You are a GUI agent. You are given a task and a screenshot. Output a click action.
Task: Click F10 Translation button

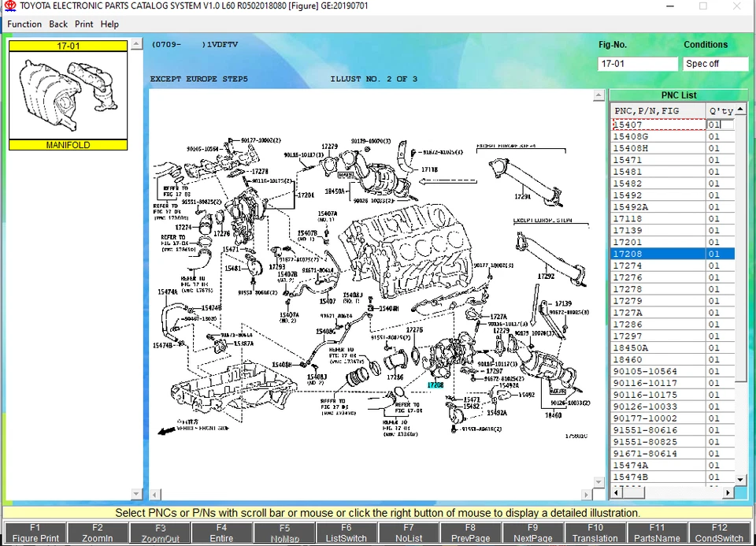pos(595,533)
